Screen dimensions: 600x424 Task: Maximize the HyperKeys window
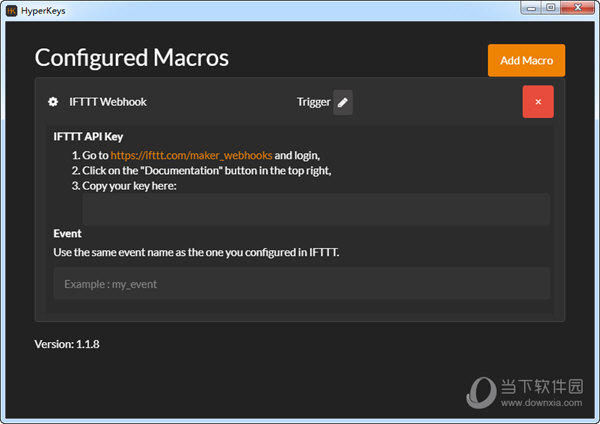click(x=551, y=8)
